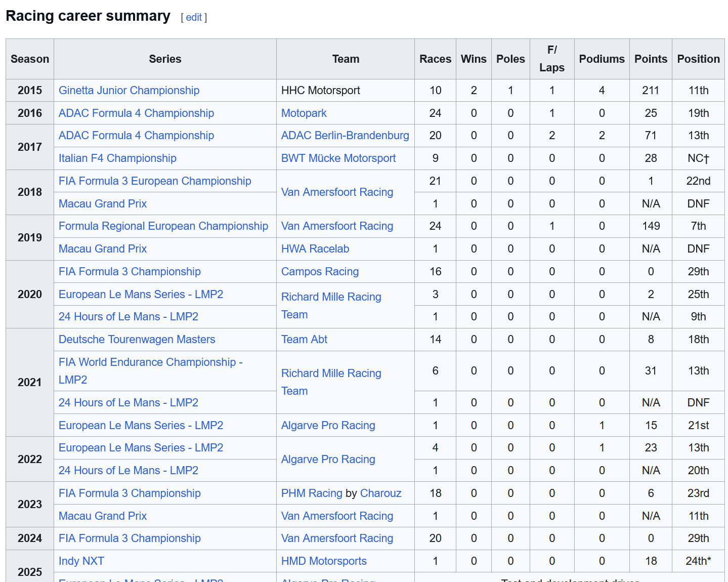Open ADAC Formula 4 Championship link in 2017 row

136,135
